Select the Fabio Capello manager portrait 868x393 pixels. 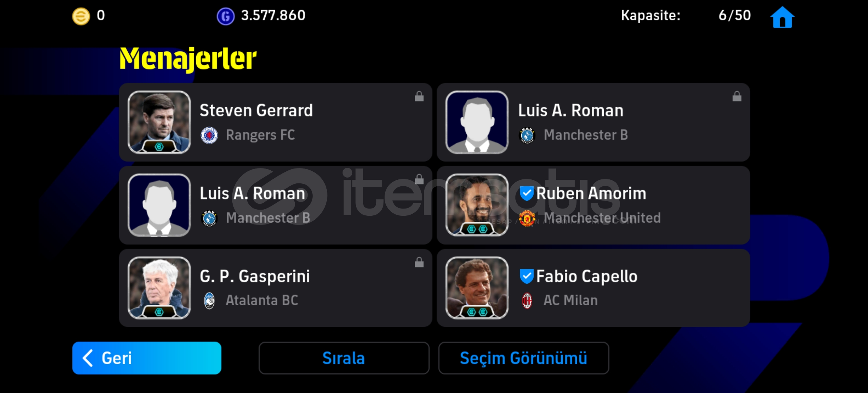(x=477, y=288)
